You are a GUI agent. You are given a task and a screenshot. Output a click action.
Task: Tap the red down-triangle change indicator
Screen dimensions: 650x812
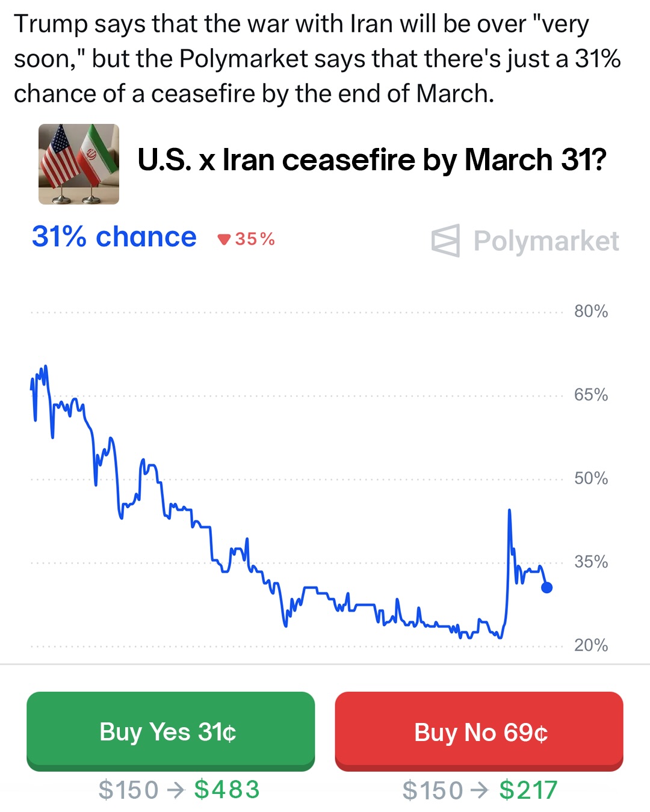point(224,239)
